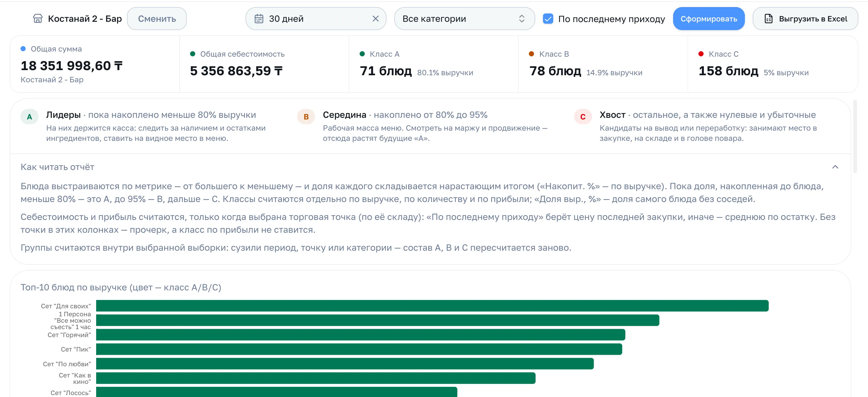Click the 30 дней period field
Viewport: 868px width, 397px height.
coord(316,19)
